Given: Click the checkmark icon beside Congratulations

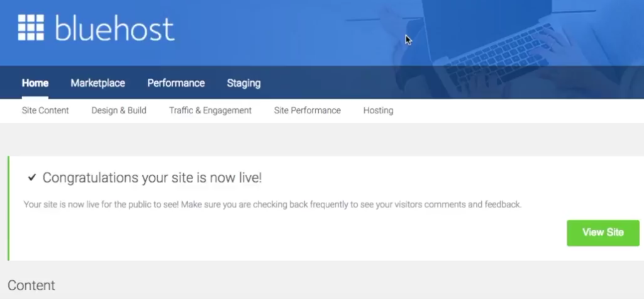Looking at the screenshot, I should [32, 178].
